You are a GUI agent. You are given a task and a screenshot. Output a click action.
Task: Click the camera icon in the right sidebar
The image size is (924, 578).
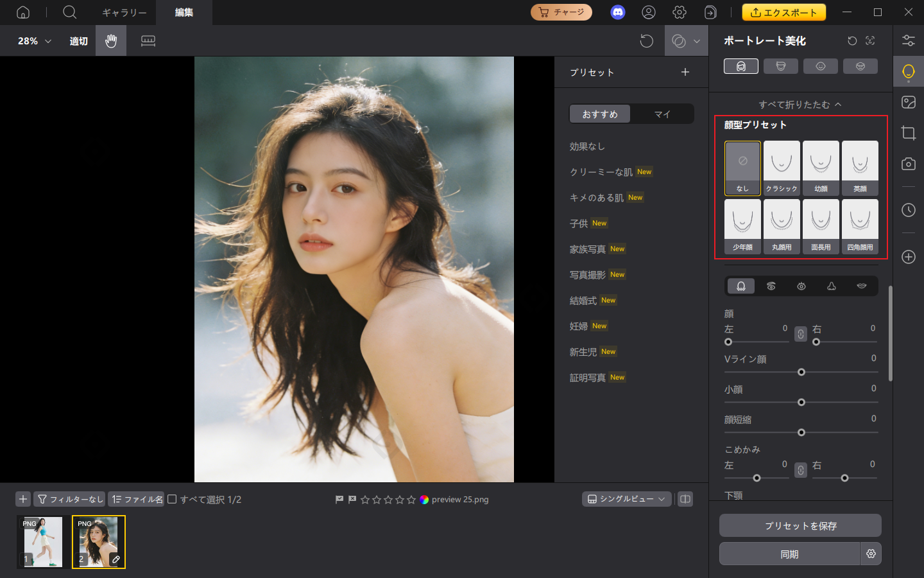(908, 164)
